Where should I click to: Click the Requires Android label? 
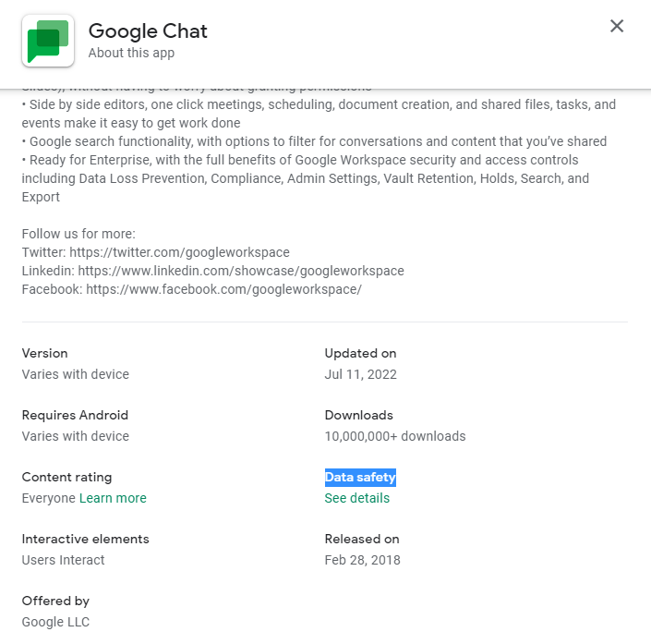point(75,415)
